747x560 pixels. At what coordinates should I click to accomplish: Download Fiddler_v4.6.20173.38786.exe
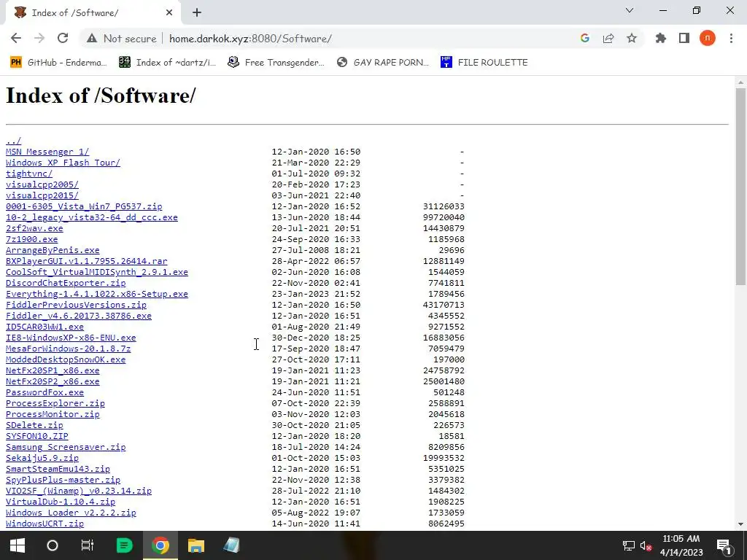79,316
